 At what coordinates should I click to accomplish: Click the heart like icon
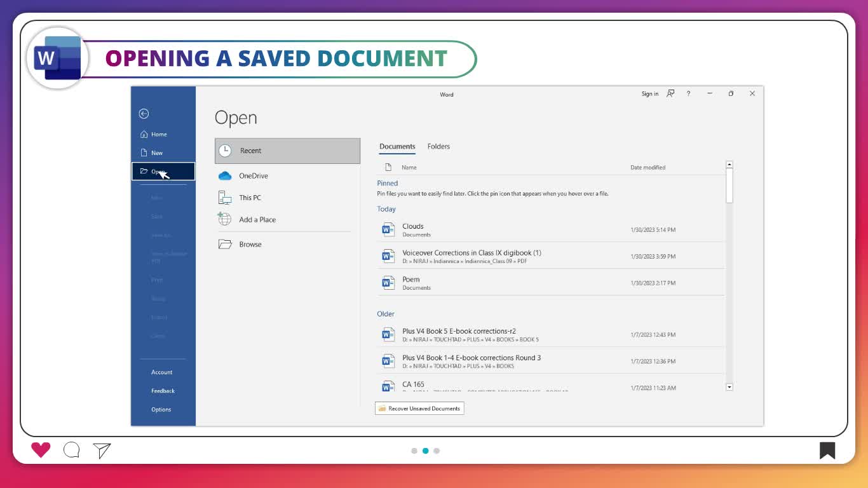[x=41, y=450]
